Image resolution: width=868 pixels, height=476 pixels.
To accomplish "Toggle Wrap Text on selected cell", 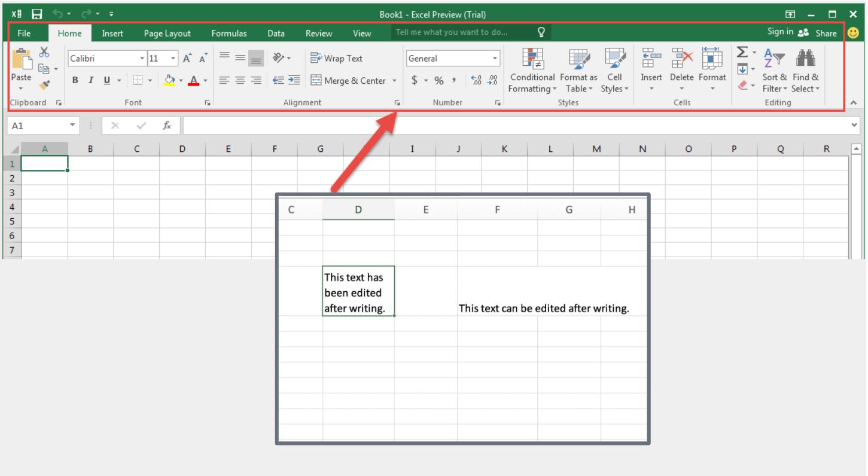I will [337, 59].
